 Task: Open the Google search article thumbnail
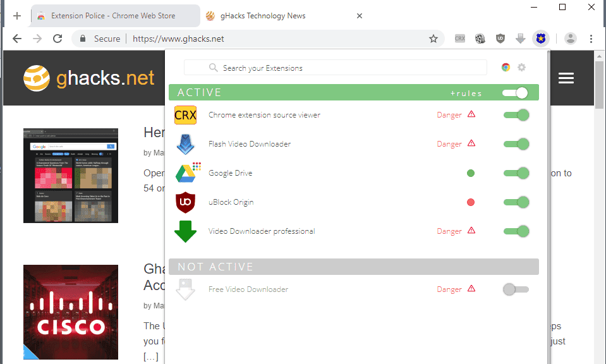[x=71, y=176]
